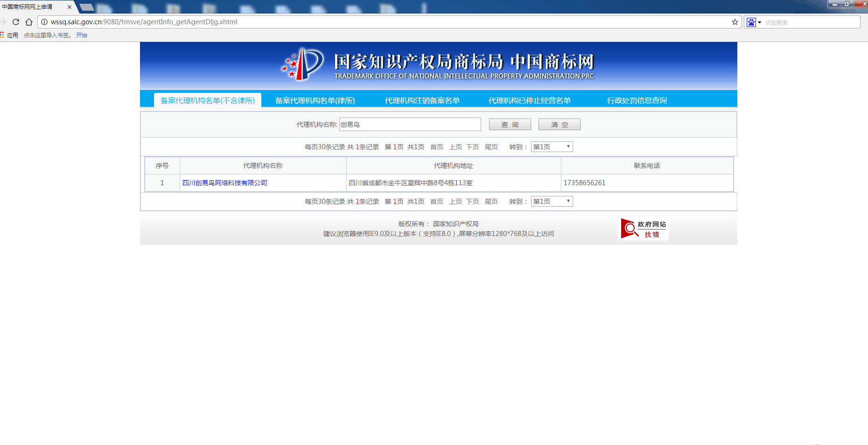
Task: Select phone number 17358656261
Action: tap(584, 183)
